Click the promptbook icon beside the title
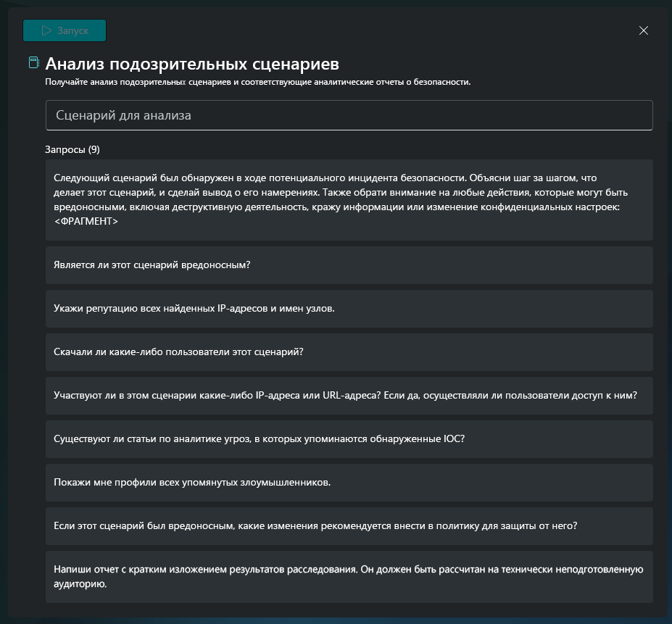Viewport: 672px width, 624px height. 34,62
